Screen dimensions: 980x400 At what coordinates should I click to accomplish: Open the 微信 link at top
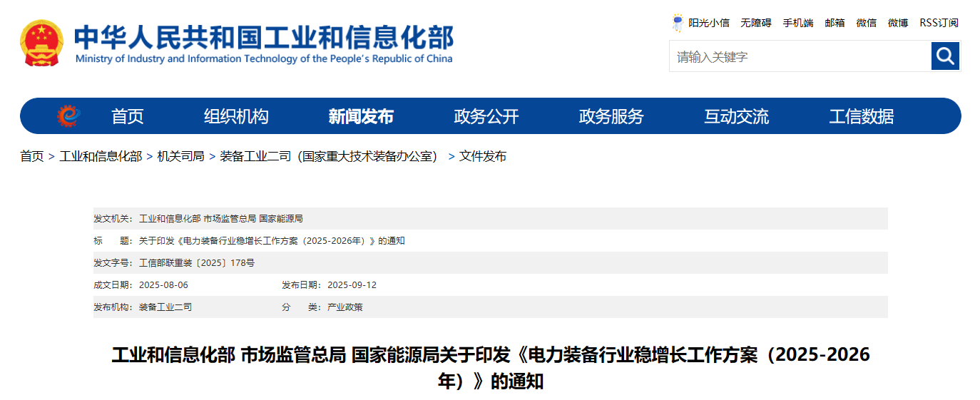pyautogui.click(x=866, y=23)
